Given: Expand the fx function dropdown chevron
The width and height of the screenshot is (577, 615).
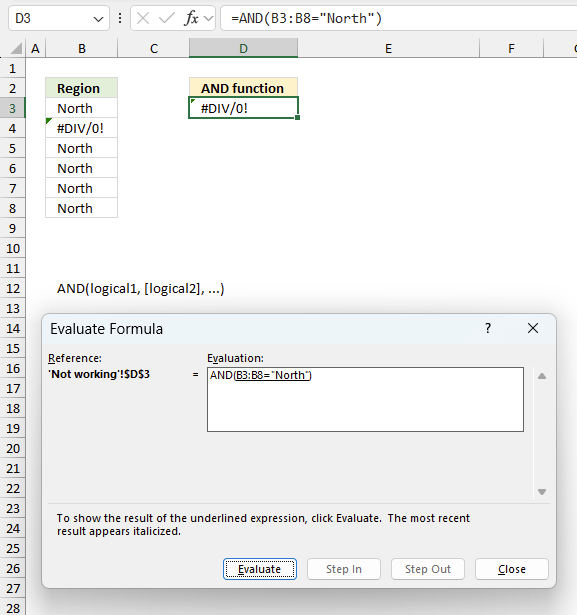Looking at the screenshot, I should pos(209,18).
